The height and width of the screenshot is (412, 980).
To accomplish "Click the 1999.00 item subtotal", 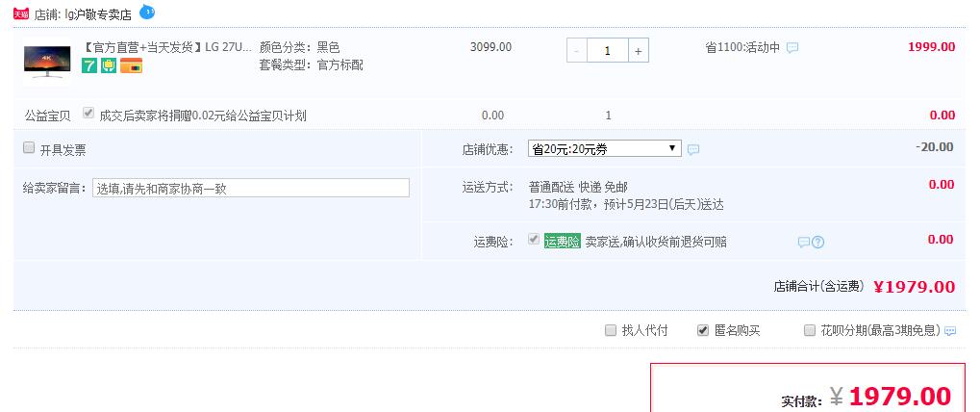I will (x=931, y=47).
